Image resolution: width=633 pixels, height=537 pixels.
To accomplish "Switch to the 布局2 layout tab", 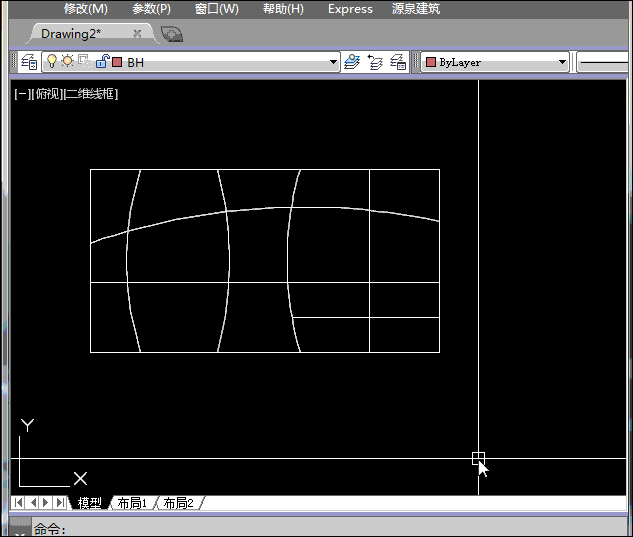I will click(179, 503).
